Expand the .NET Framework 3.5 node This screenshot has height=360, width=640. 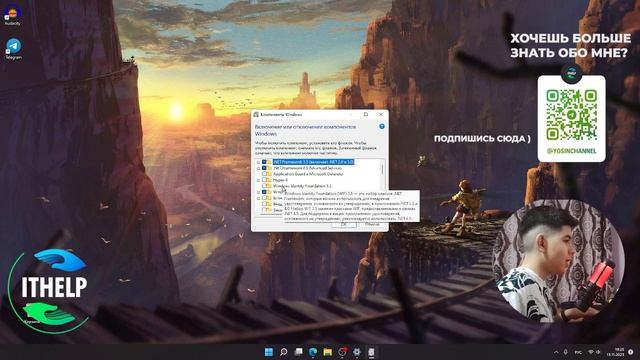click(258, 162)
